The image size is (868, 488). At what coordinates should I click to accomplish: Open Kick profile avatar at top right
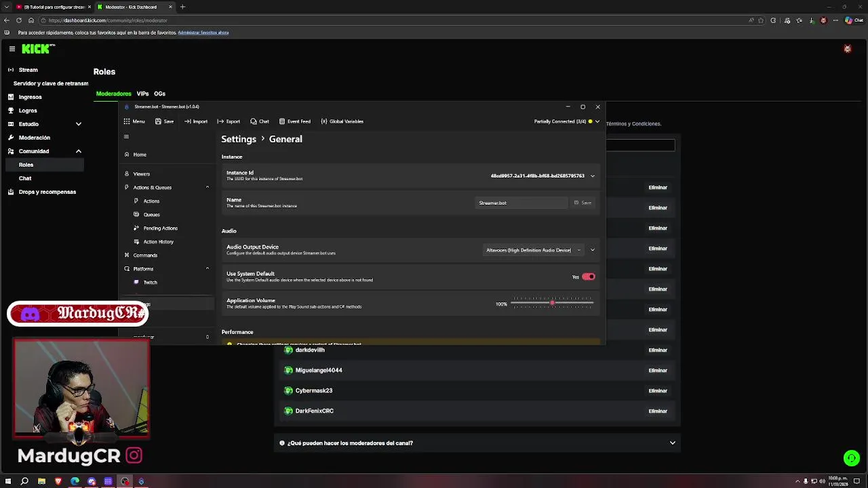coord(847,49)
